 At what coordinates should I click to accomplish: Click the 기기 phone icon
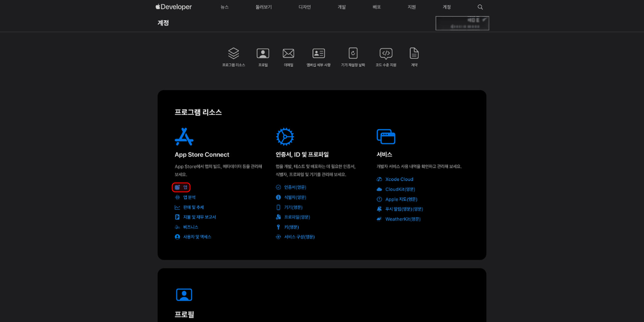pos(278,207)
